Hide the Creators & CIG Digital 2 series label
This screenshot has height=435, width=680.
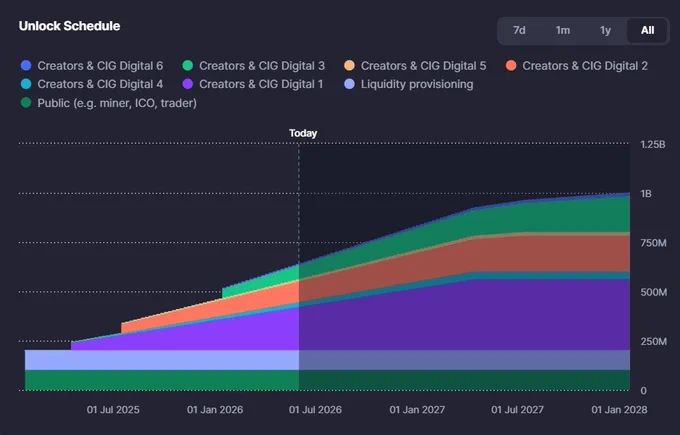(x=585, y=66)
